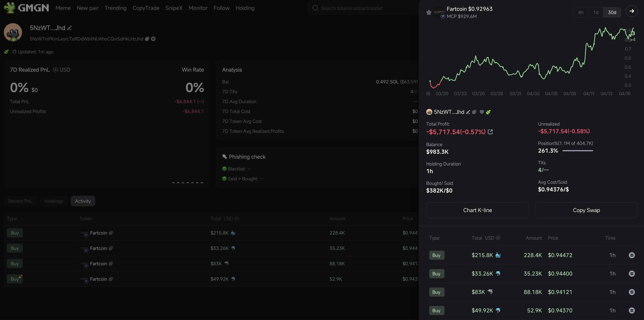
Task: Refresh the wallet data next to Updated
Action: 14,52
